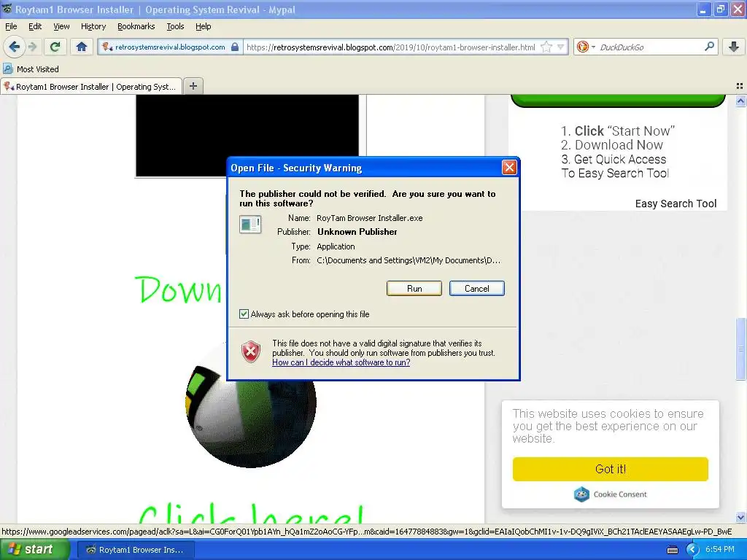Open the Bookmarks menu

tap(136, 26)
